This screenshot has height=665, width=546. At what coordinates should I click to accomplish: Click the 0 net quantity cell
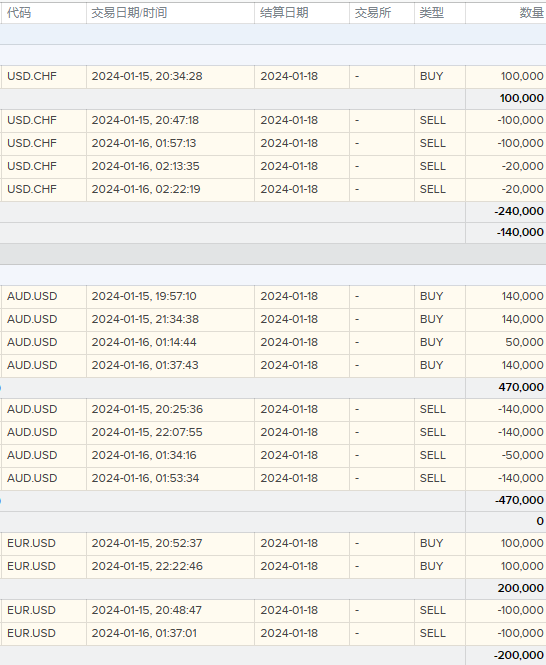coord(540,521)
